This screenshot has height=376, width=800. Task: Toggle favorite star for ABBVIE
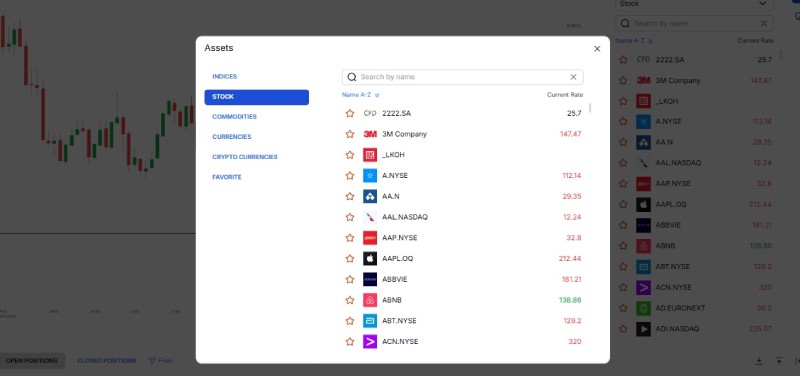349,279
